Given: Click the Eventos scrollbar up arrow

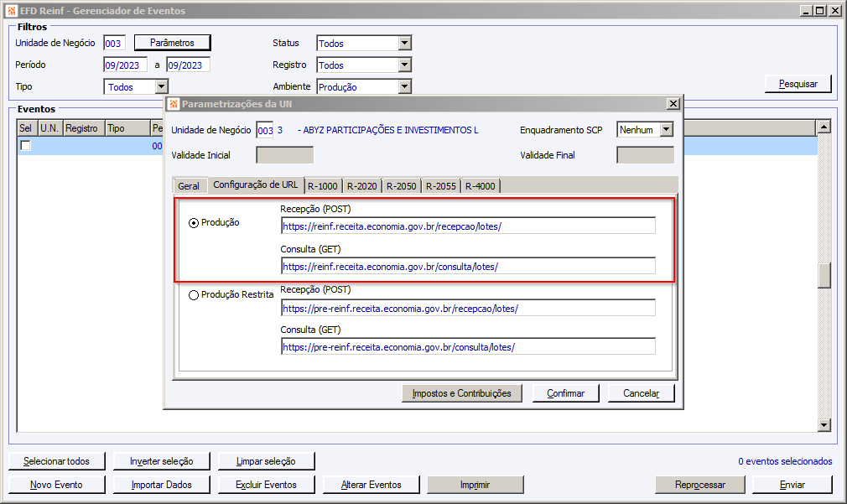Looking at the screenshot, I should [824, 127].
